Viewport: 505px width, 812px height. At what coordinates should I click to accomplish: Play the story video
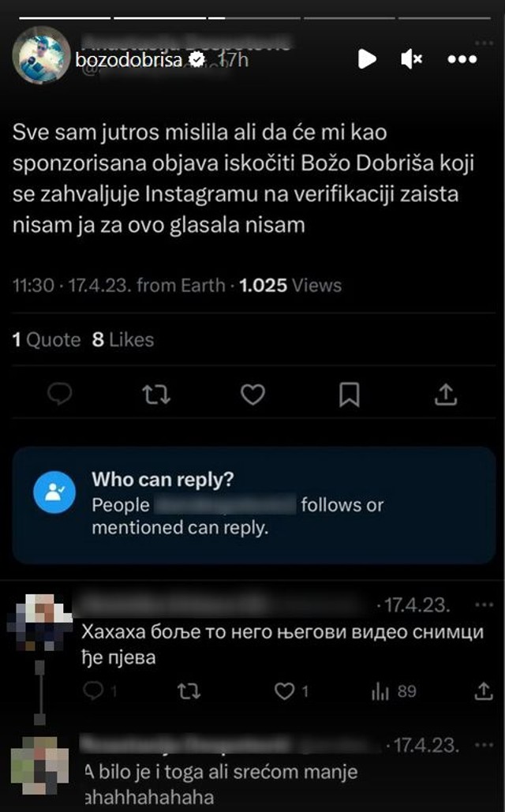(x=365, y=59)
